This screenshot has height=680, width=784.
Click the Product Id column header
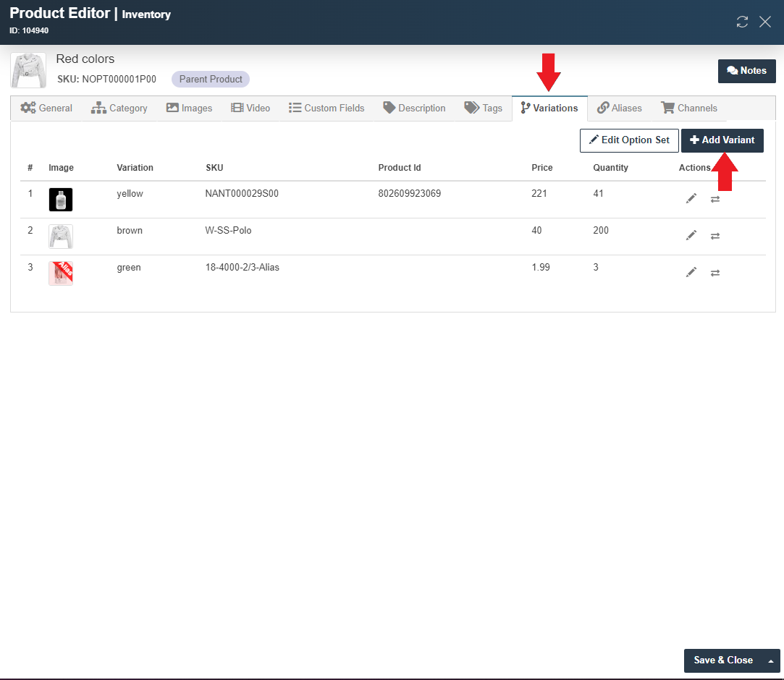pos(400,168)
